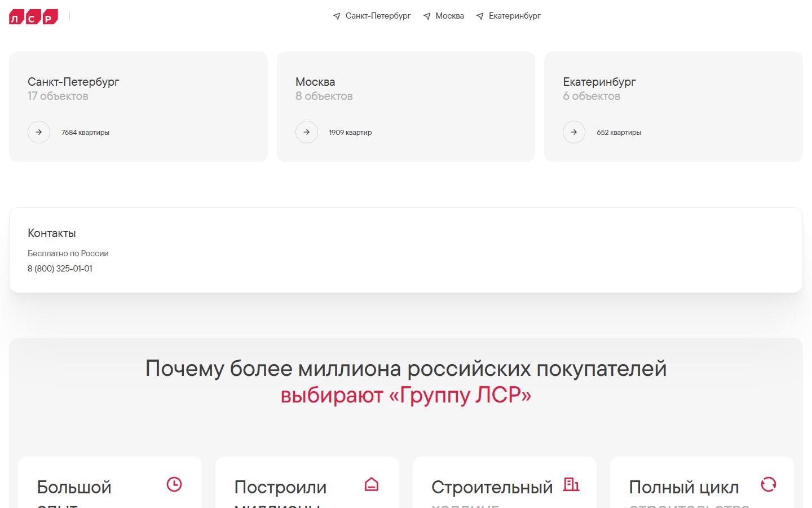Click the clock icon on Большой опыт card

coord(174,484)
